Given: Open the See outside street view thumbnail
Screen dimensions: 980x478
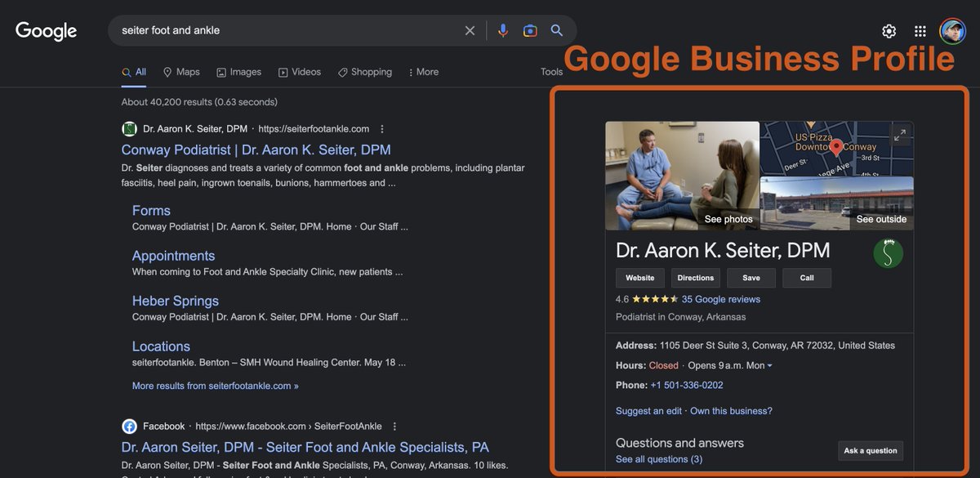Looking at the screenshot, I should tap(837, 203).
